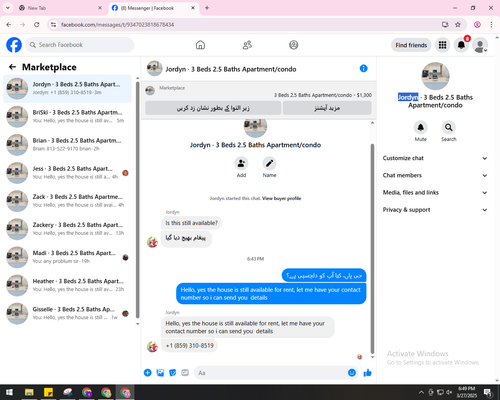Reload the browser page
500x400 pixels.
37,25
